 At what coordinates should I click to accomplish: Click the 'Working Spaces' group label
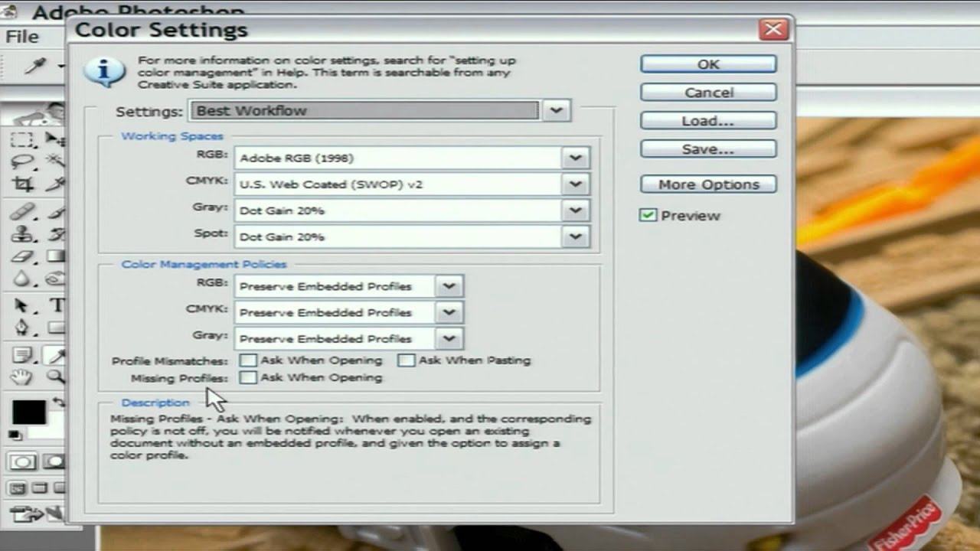point(172,136)
